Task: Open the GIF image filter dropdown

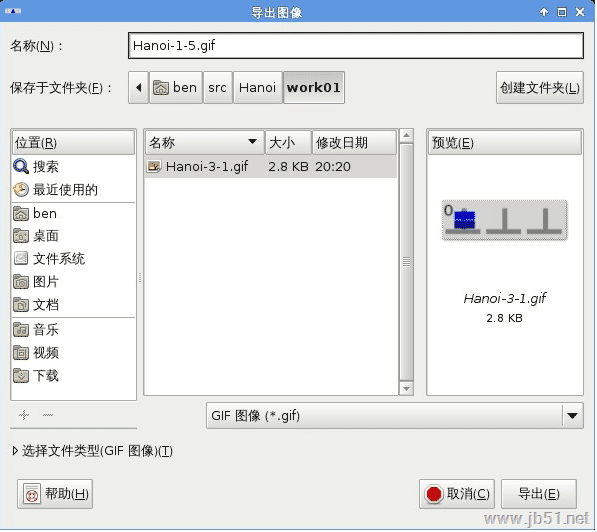Action: pos(394,416)
